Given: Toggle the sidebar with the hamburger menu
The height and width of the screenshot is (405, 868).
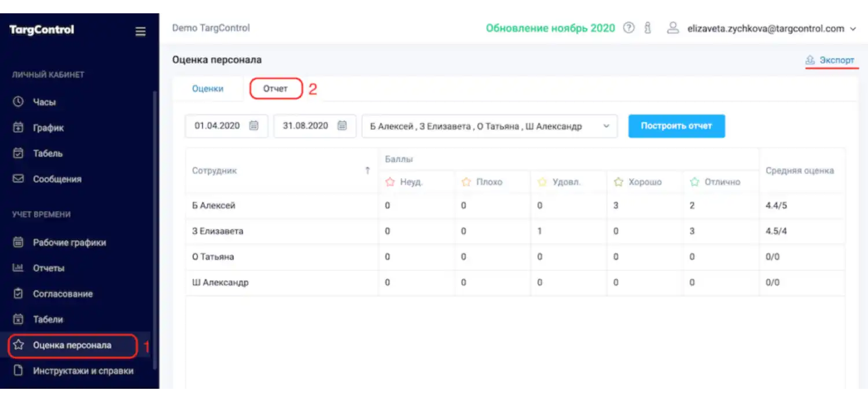Looking at the screenshot, I should pyautogui.click(x=140, y=31).
